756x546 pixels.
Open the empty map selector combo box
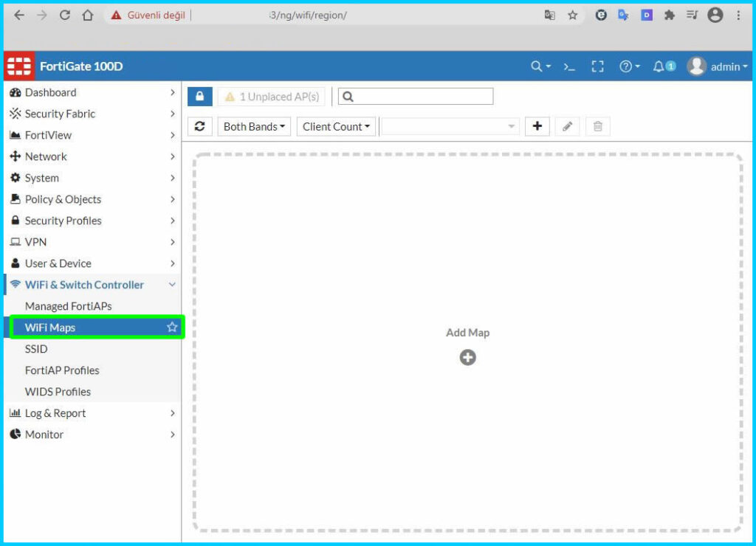(x=450, y=126)
